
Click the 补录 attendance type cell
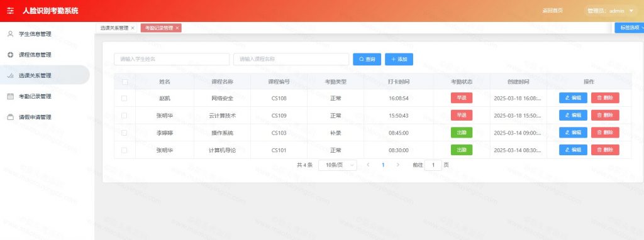pyautogui.click(x=336, y=133)
